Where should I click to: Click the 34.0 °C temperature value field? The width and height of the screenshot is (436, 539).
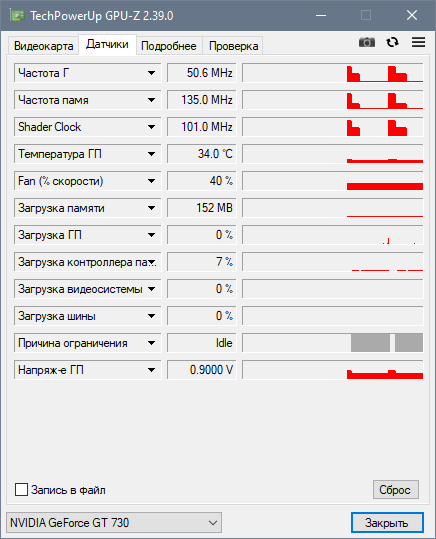point(202,154)
